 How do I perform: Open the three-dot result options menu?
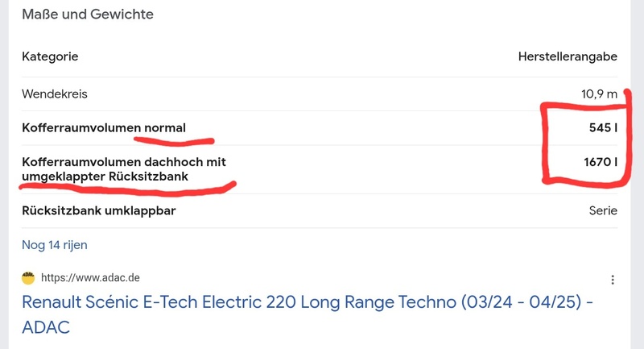pyautogui.click(x=613, y=280)
